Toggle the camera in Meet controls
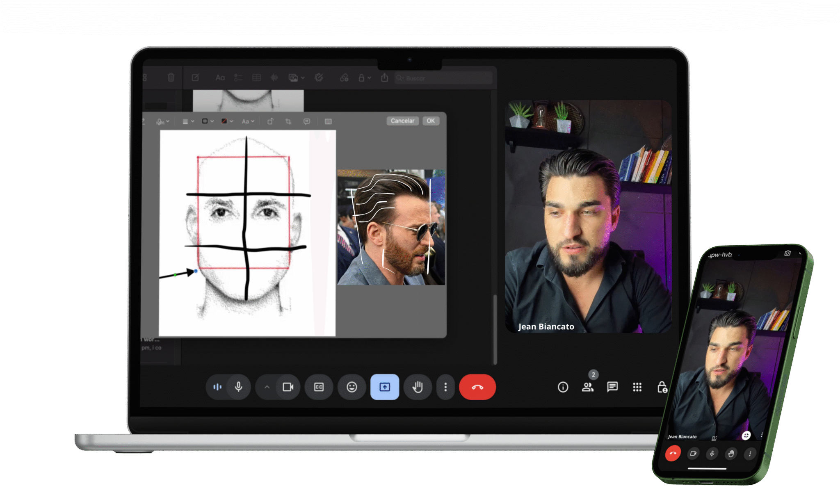Image resolution: width=840 pixels, height=504 pixels. pyautogui.click(x=288, y=387)
